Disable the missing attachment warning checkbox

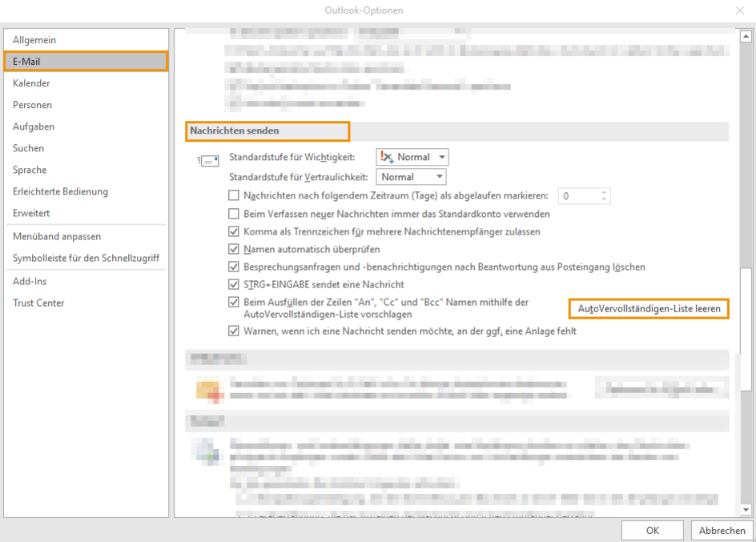[234, 331]
